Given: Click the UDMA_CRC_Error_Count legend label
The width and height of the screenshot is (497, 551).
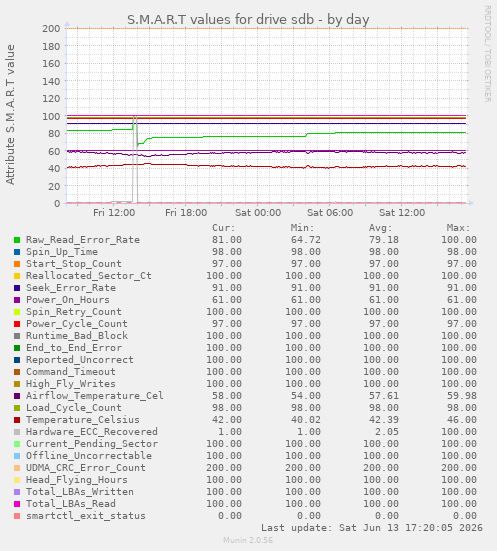Looking at the screenshot, I should pyautogui.click(x=86, y=468).
